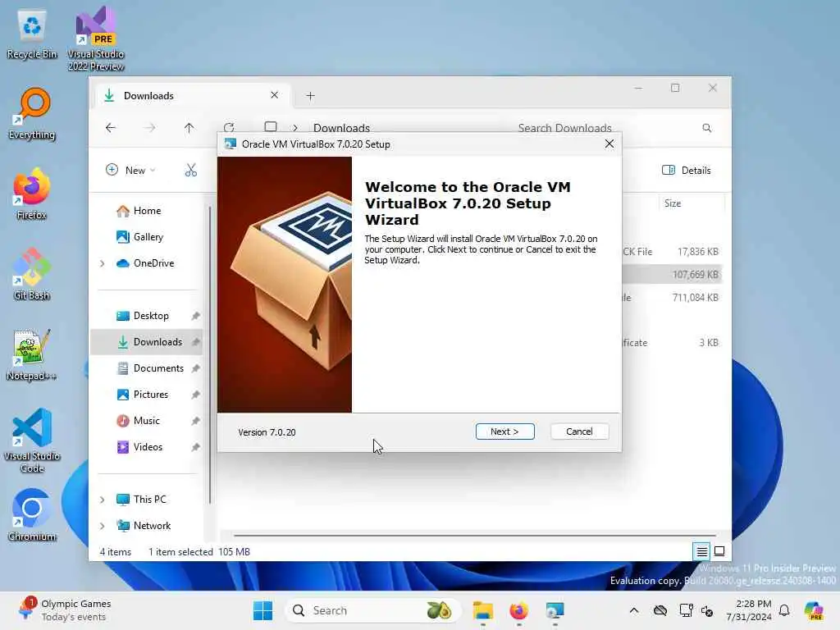Image resolution: width=840 pixels, height=630 pixels.
Task: Open the Recycle Bin desktop icon
Action: [x=32, y=34]
